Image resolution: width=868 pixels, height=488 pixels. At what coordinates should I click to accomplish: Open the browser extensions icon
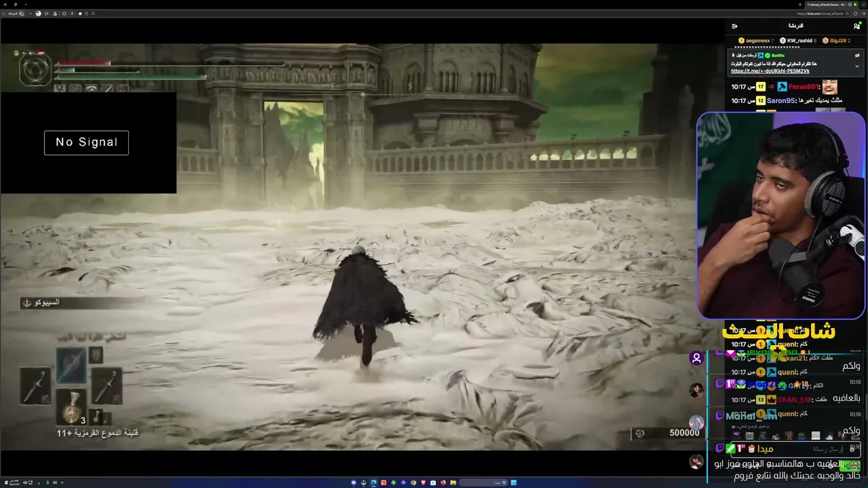tap(64, 13)
